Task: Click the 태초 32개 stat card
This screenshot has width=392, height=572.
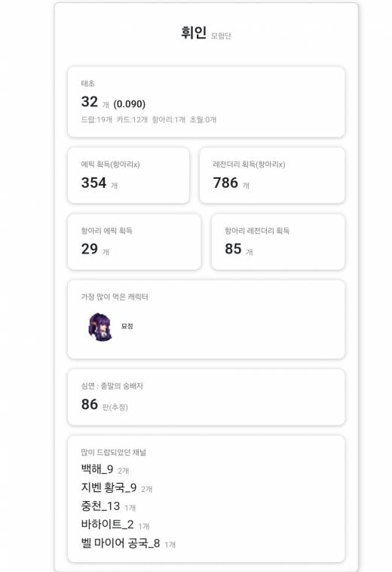Action: pyautogui.click(x=207, y=102)
